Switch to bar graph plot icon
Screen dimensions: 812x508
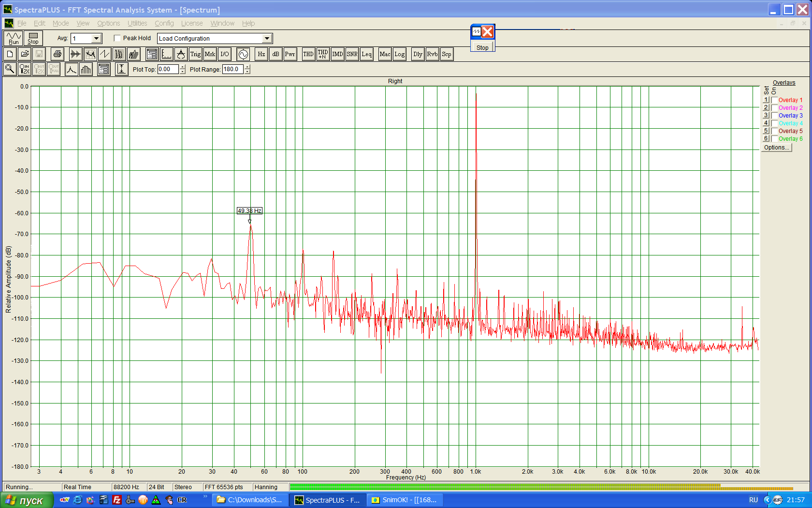86,69
